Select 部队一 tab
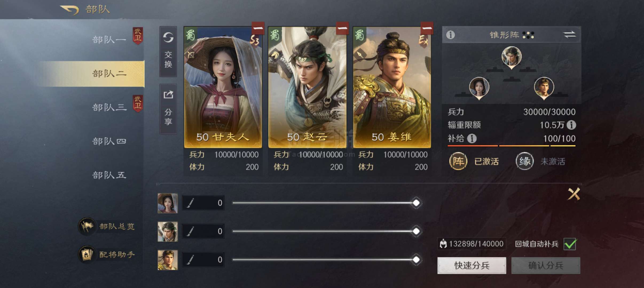 point(109,40)
